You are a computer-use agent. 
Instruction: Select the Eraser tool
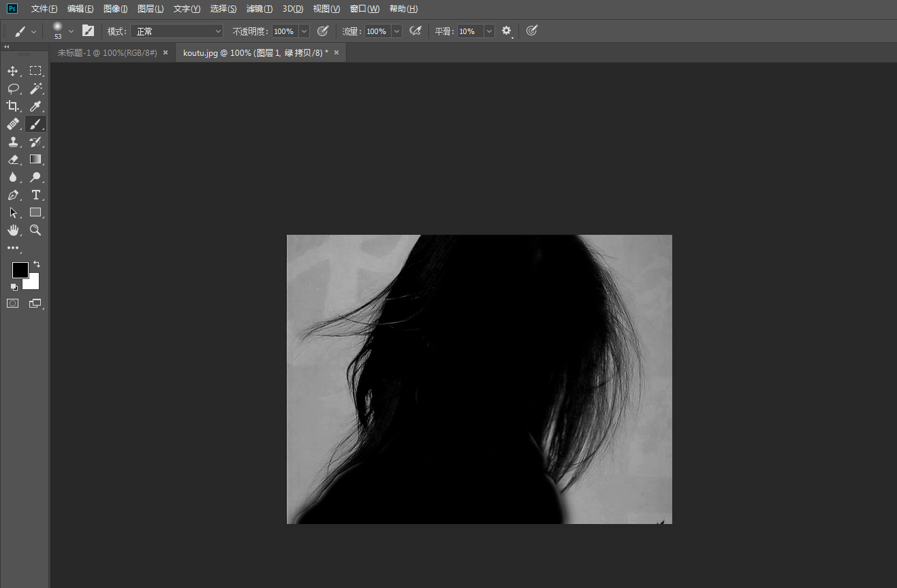click(13, 159)
